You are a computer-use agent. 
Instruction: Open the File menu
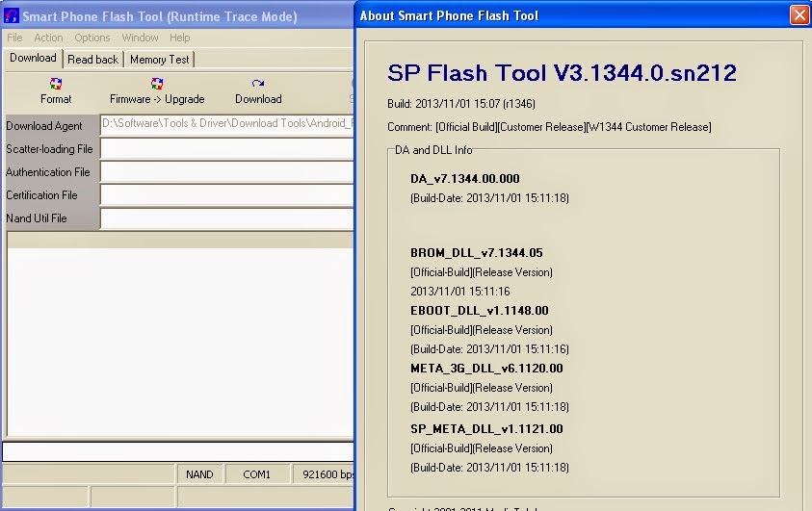pos(14,38)
